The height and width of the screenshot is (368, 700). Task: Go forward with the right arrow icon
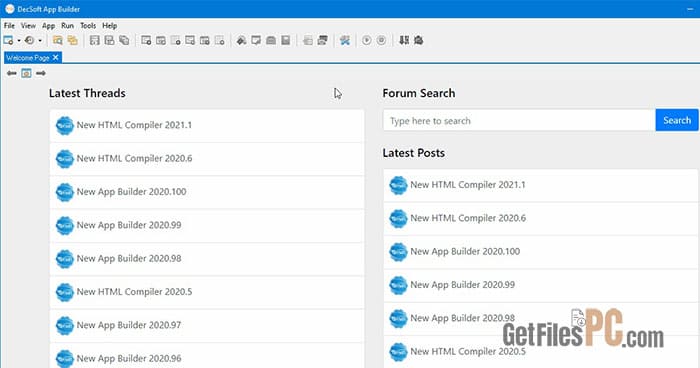(41, 73)
